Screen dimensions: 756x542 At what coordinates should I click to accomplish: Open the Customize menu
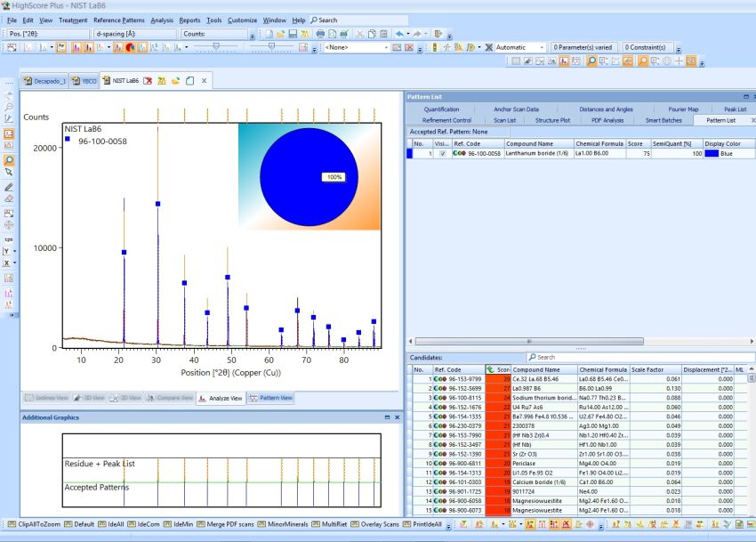click(243, 20)
